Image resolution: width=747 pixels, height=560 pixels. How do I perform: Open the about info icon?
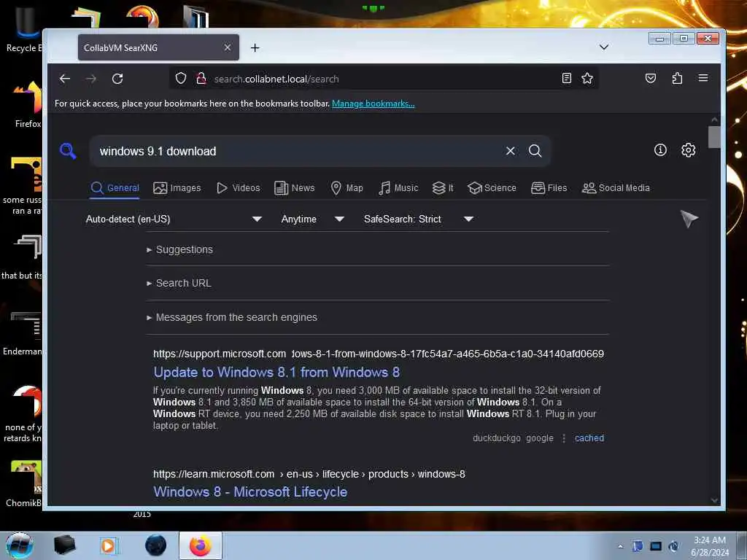pos(660,150)
